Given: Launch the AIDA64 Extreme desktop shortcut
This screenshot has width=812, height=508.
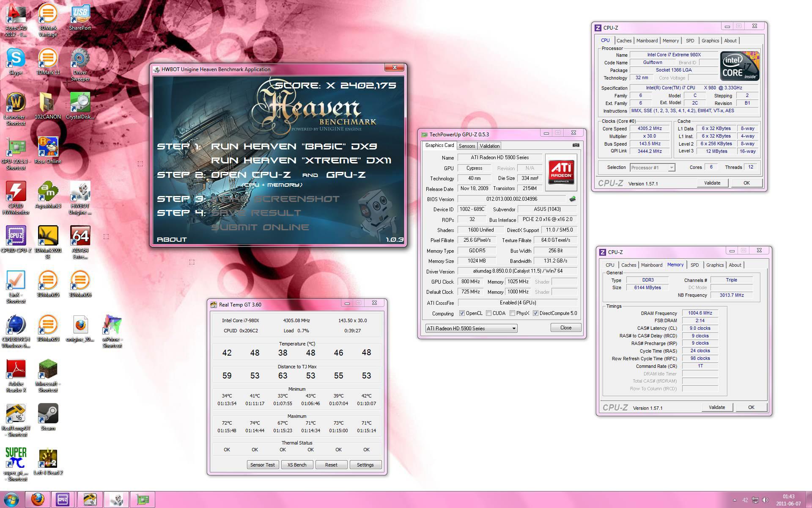Looking at the screenshot, I should tap(80, 242).
